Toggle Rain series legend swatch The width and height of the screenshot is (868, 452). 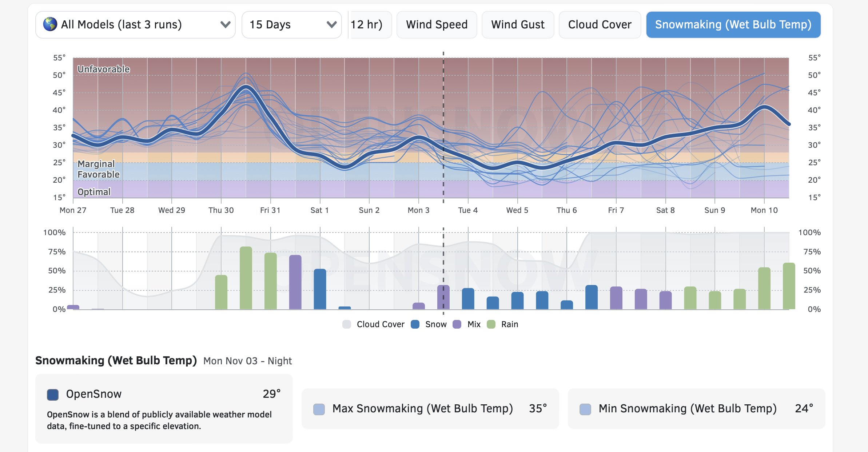pyautogui.click(x=491, y=324)
